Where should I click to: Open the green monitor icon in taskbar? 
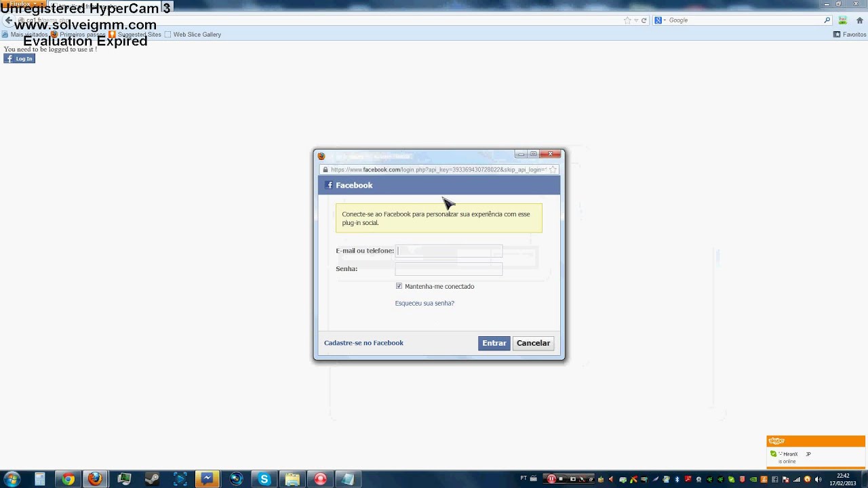[124, 479]
